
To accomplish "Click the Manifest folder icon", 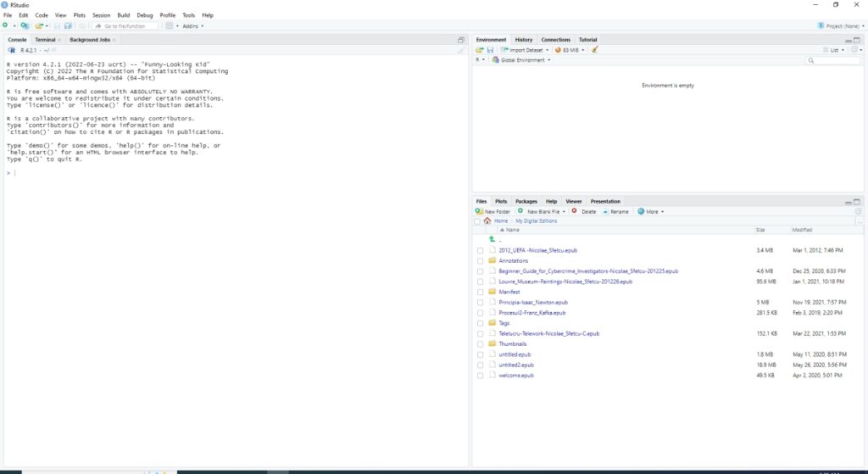I will [x=492, y=292].
